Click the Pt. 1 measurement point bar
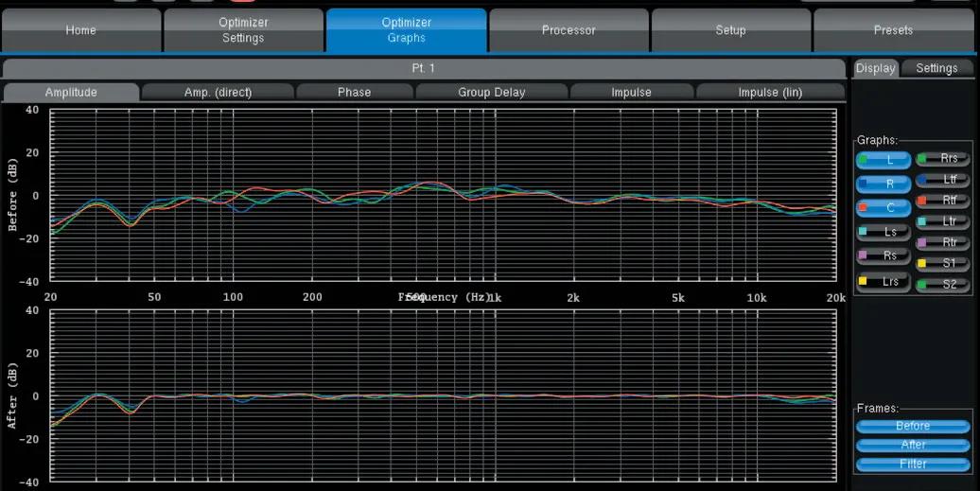Image resolution: width=980 pixels, height=491 pixels. (423, 68)
